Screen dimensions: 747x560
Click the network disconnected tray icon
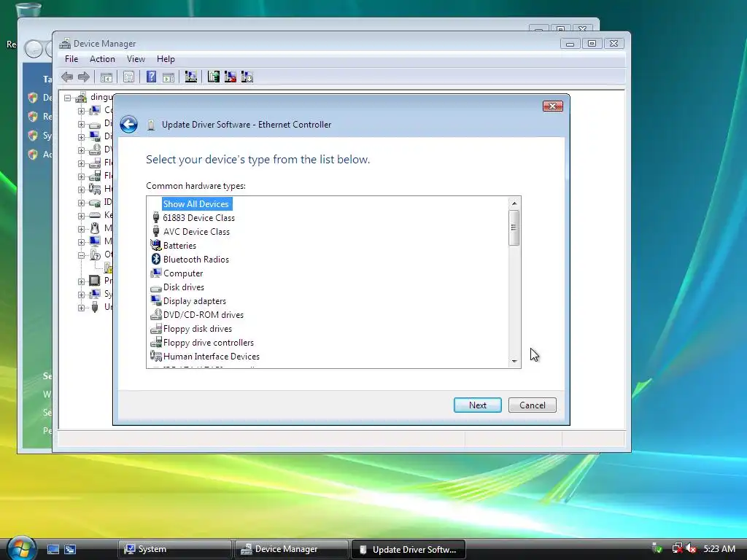pos(677,548)
